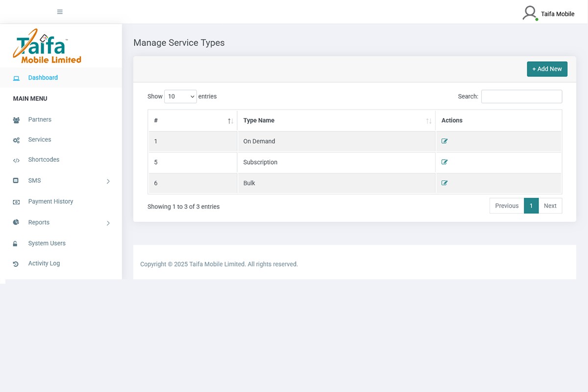Click the edit icon for Bulk
The height and width of the screenshot is (392, 588).
[x=444, y=183]
